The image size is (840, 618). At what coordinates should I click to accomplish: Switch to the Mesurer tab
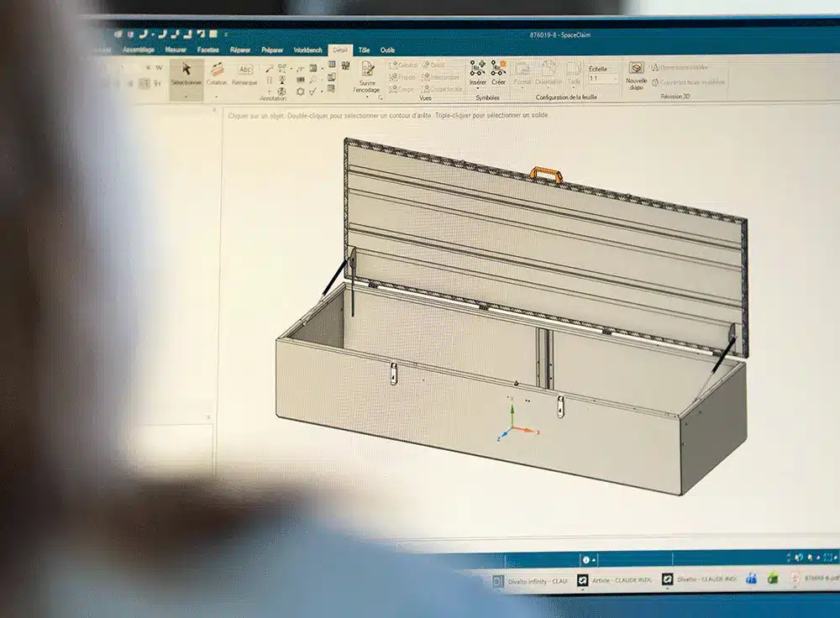click(x=176, y=50)
